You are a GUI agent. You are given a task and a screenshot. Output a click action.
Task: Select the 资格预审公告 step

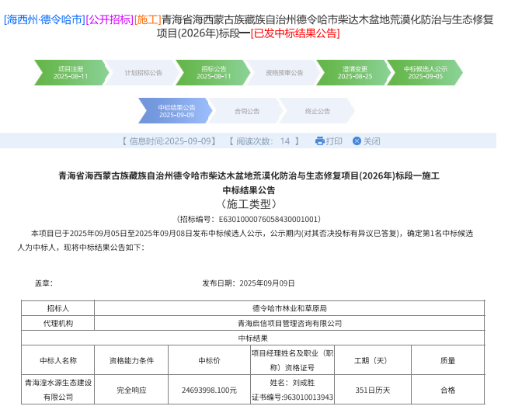284,73
